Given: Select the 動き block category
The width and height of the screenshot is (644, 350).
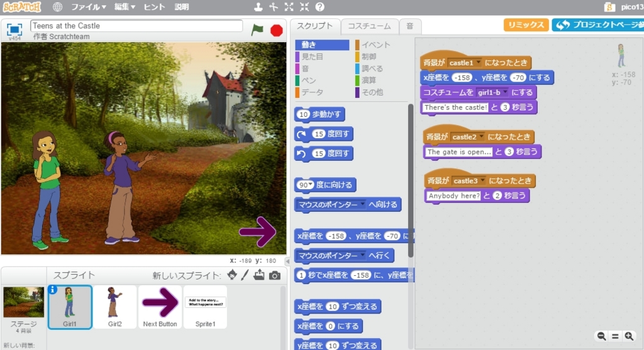Looking at the screenshot, I should [322, 45].
